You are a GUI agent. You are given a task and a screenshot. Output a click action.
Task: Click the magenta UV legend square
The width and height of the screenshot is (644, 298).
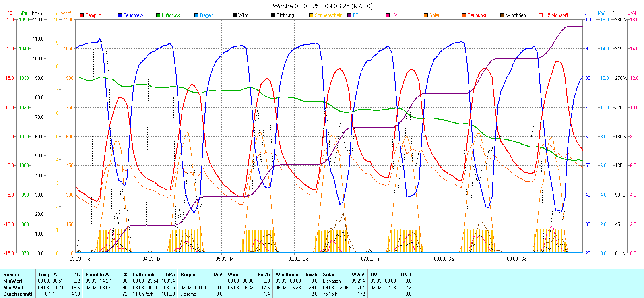click(x=388, y=15)
